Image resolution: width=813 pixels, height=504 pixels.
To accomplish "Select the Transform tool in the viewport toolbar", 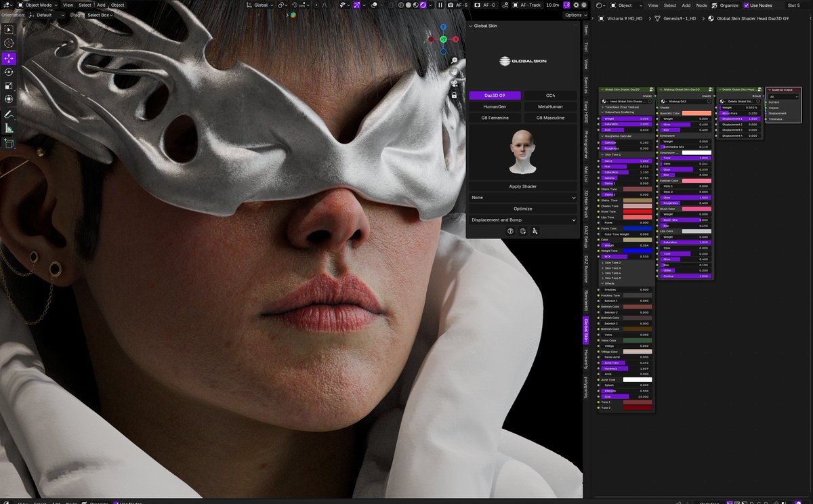I will pyautogui.click(x=9, y=99).
